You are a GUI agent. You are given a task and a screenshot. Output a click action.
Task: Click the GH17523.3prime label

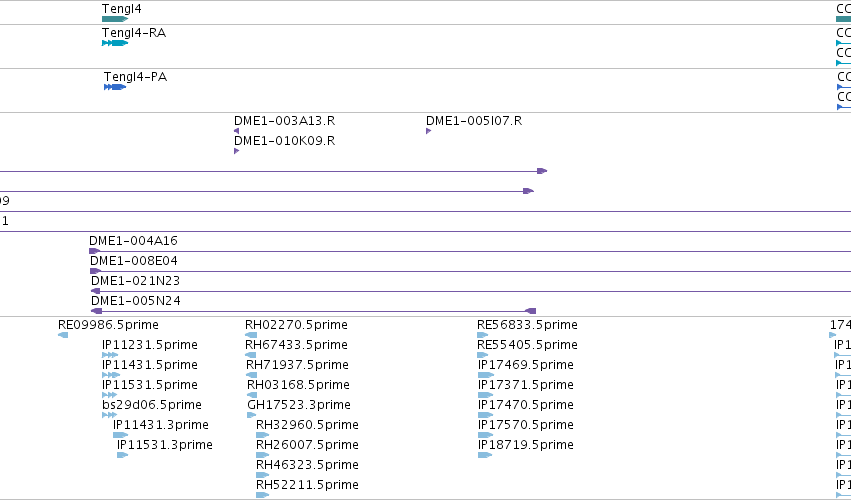[299, 404]
